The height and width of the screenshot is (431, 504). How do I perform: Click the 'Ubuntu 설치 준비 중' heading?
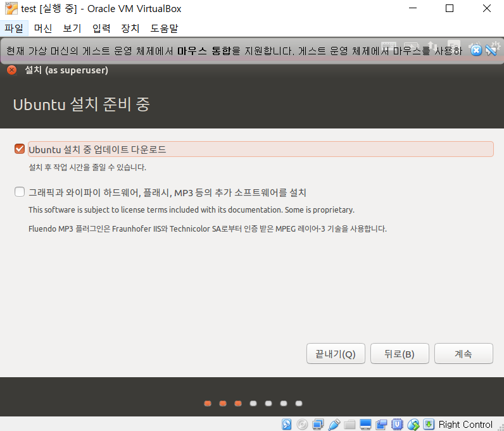tap(81, 104)
